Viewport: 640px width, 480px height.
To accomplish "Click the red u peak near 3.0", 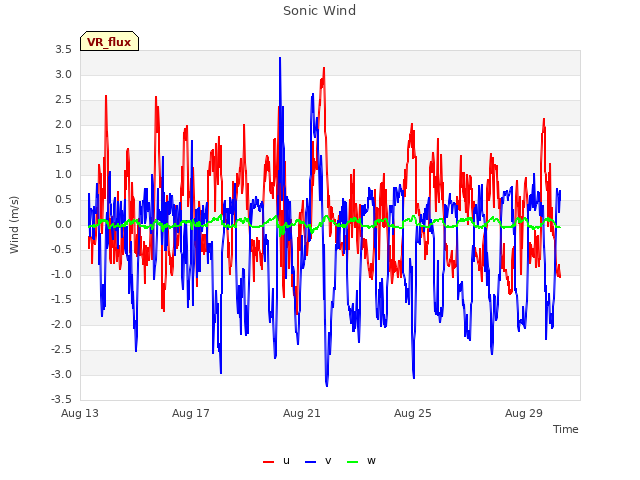I will [x=324, y=69].
